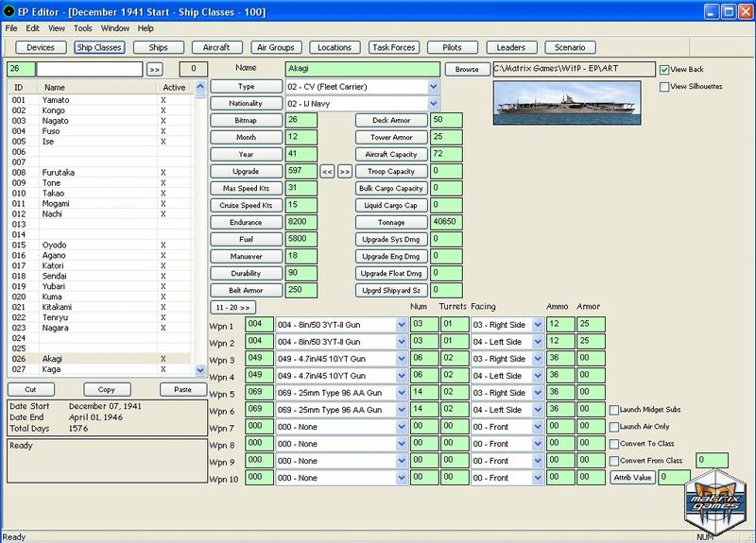
Task: Click the Copy button
Action: 106,389
